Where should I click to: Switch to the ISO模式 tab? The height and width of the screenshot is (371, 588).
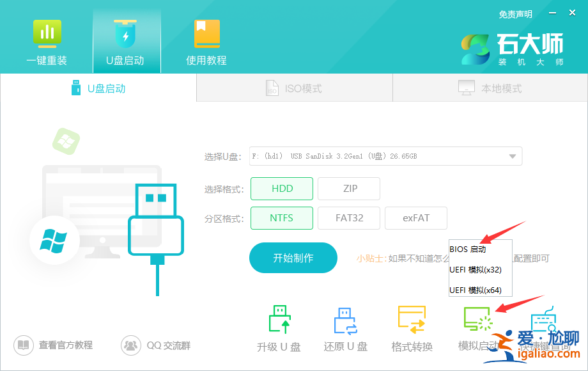coord(294,88)
